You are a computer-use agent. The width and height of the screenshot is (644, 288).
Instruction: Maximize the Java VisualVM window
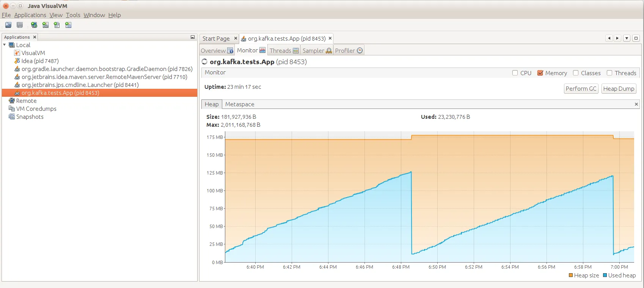pyautogui.click(x=20, y=6)
